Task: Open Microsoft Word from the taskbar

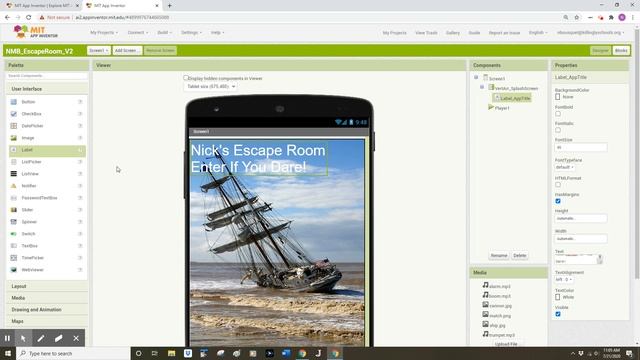Action: [286, 353]
